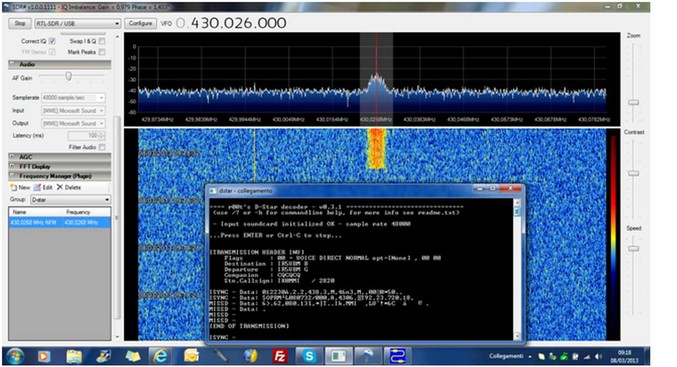677x367 pixels.
Task: Enable the Mark Peaks checkbox
Action: (102, 52)
